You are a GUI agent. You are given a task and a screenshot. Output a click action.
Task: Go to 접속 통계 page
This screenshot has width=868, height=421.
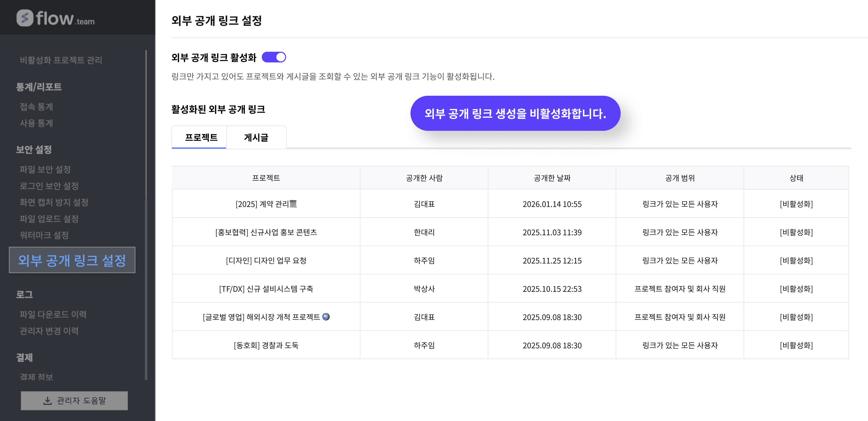pyautogui.click(x=36, y=107)
